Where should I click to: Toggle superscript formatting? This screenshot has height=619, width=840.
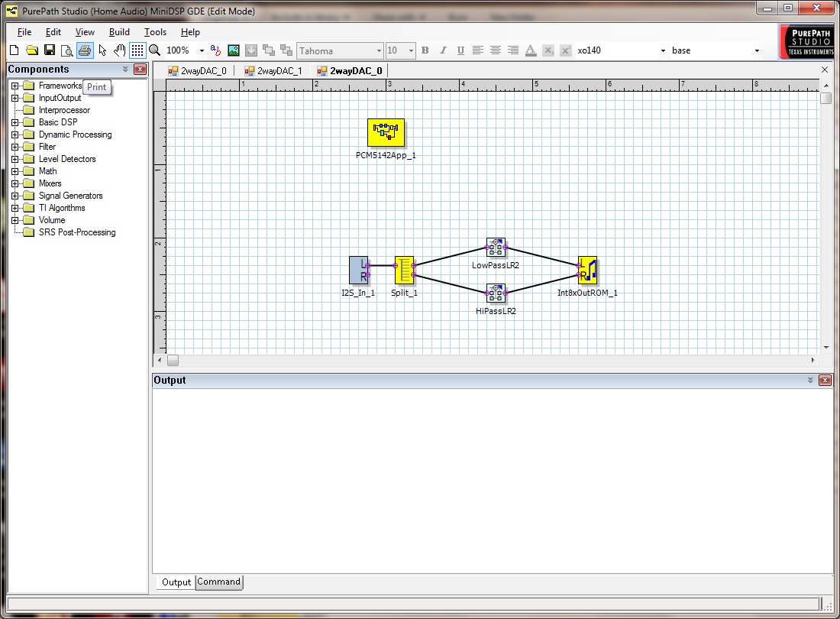click(x=566, y=50)
